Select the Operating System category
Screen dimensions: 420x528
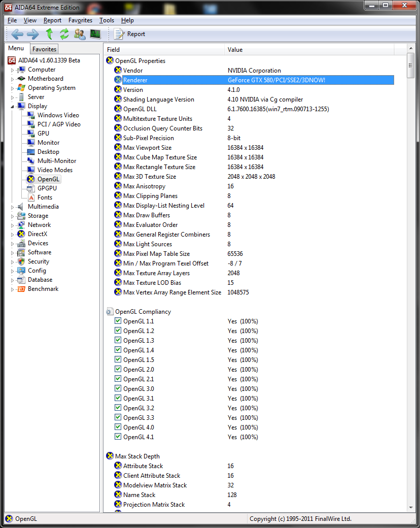point(52,87)
